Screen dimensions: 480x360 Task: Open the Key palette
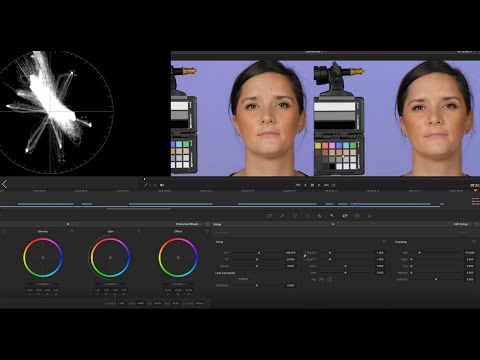pyautogui.click(x=332, y=216)
